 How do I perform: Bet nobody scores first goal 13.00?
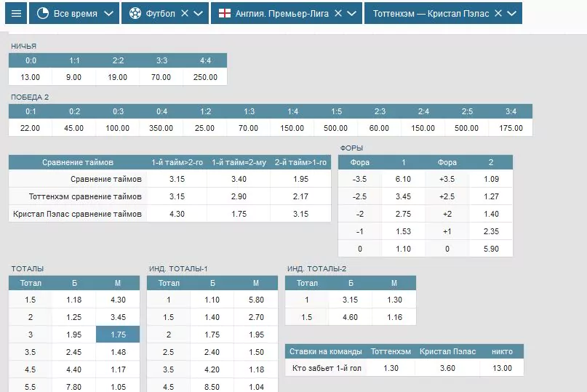coord(502,368)
